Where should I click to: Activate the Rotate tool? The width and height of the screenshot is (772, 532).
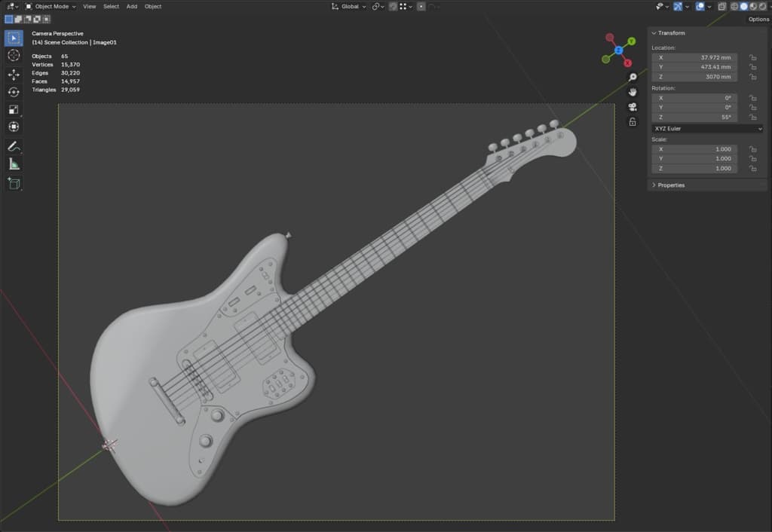coord(14,92)
